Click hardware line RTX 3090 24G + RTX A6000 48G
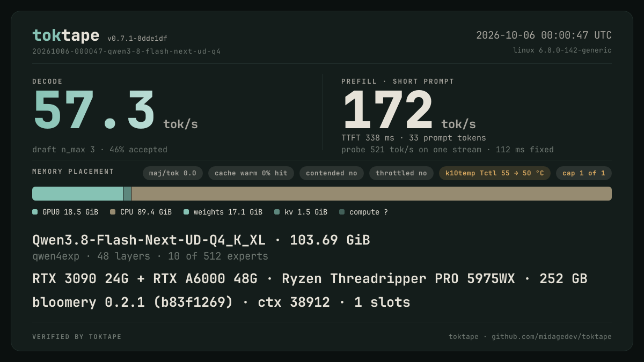The image size is (644, 362). click(x=310, y=279)
